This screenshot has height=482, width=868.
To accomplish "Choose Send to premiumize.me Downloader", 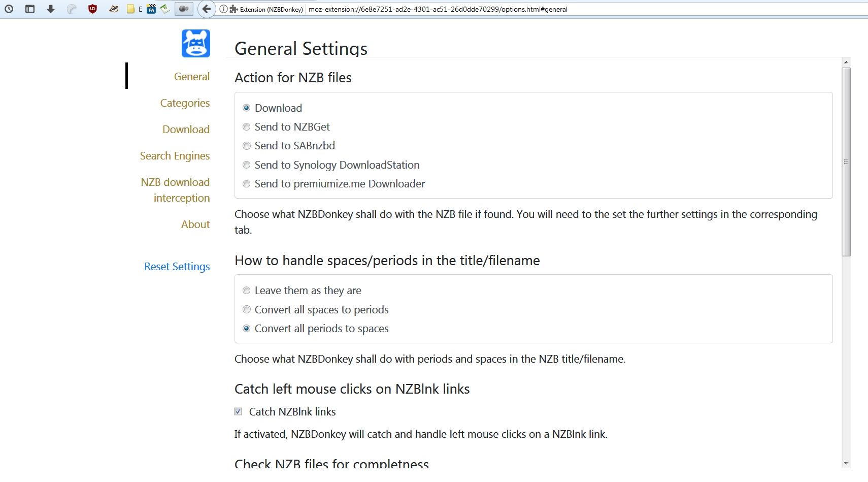I will tap(247, 184).
